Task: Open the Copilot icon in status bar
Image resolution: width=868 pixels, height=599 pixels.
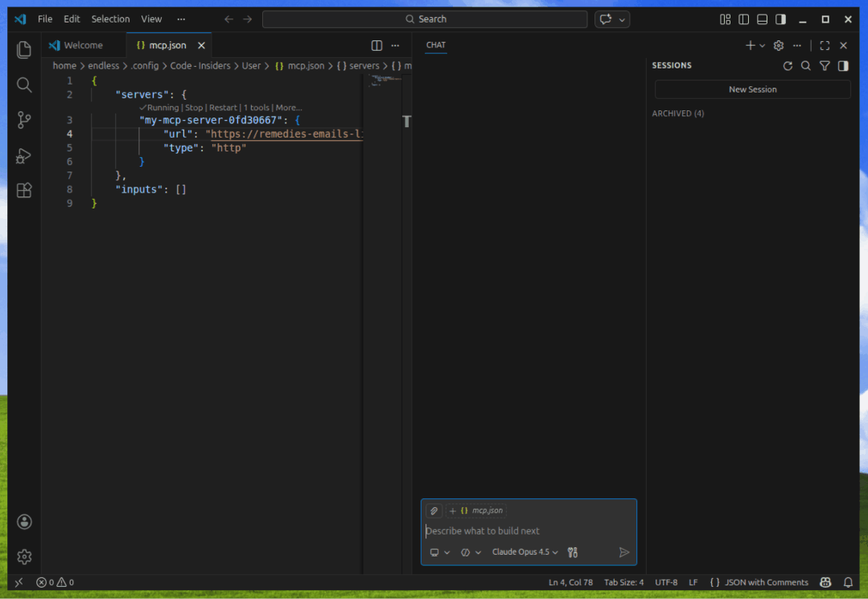Action: click(x=825, y=582)
